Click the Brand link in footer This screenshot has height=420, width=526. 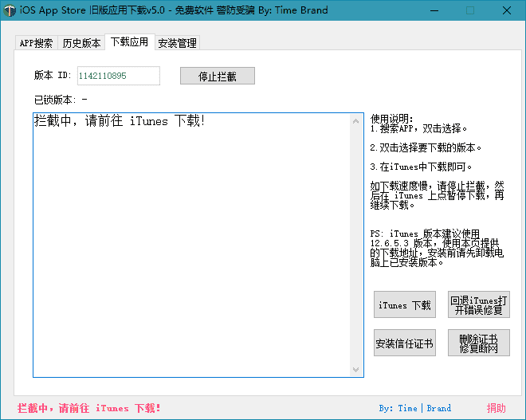click(x=438, y=408)
